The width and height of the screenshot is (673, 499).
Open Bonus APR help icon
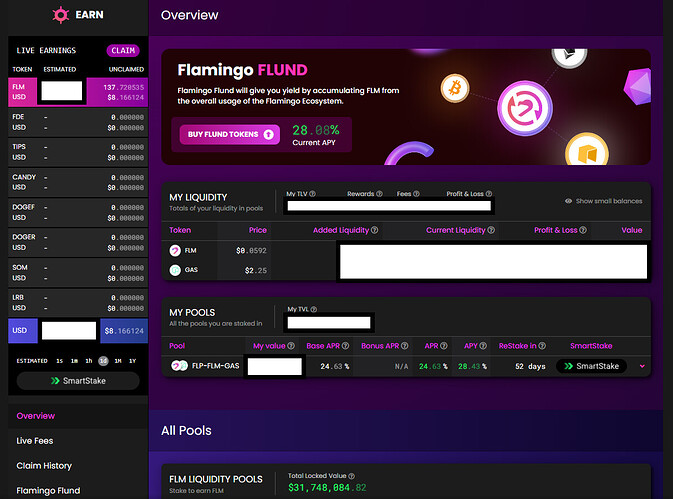[x=404, y=346]
